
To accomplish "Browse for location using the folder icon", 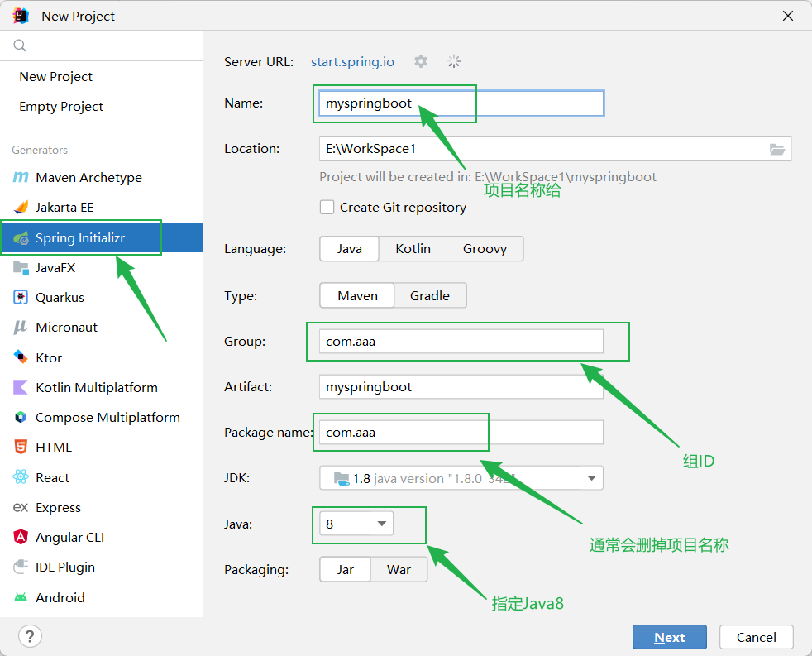I will point(776,149).
